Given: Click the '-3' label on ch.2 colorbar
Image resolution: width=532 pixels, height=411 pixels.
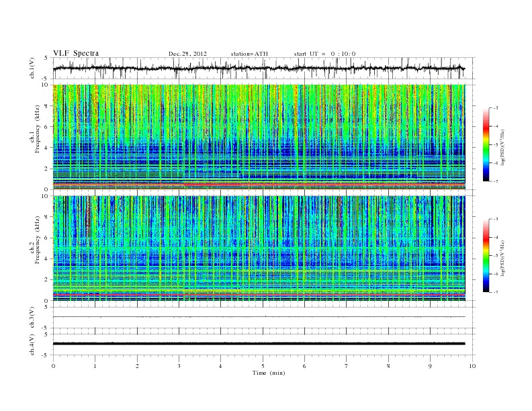Looking at the screenshot, I should (496, 219).
